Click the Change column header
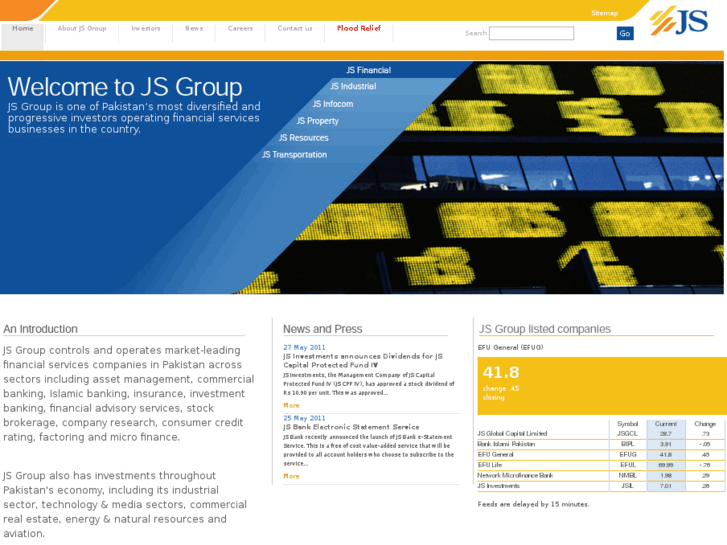The height and width of the screenshot is (545, 727). tap(705, 424)
